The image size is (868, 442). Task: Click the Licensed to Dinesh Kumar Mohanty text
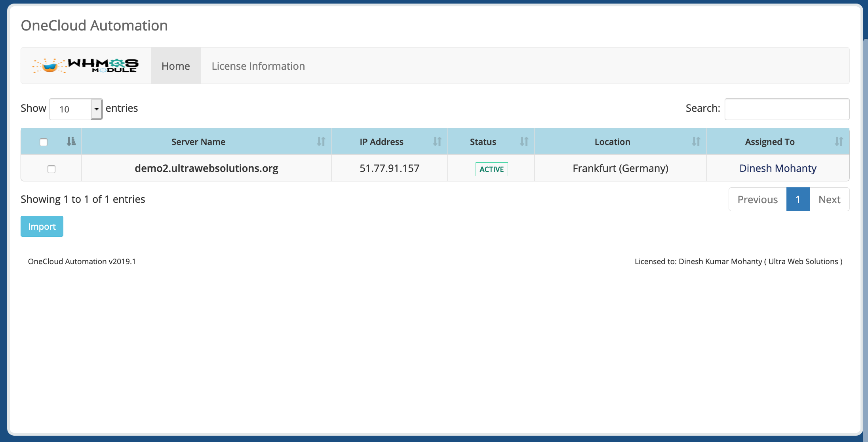coord(739,261)
